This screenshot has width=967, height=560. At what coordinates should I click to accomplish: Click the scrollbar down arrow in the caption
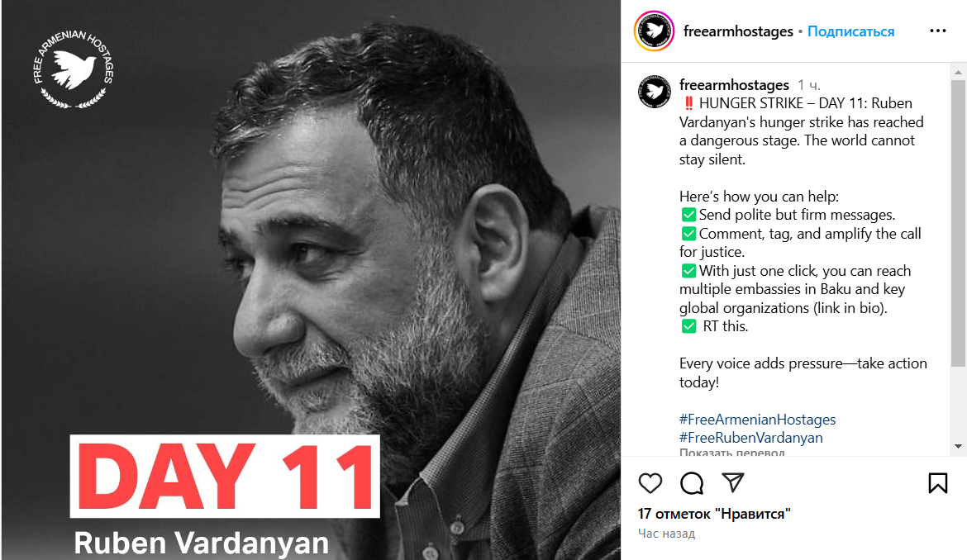click(x=958, y=446)
